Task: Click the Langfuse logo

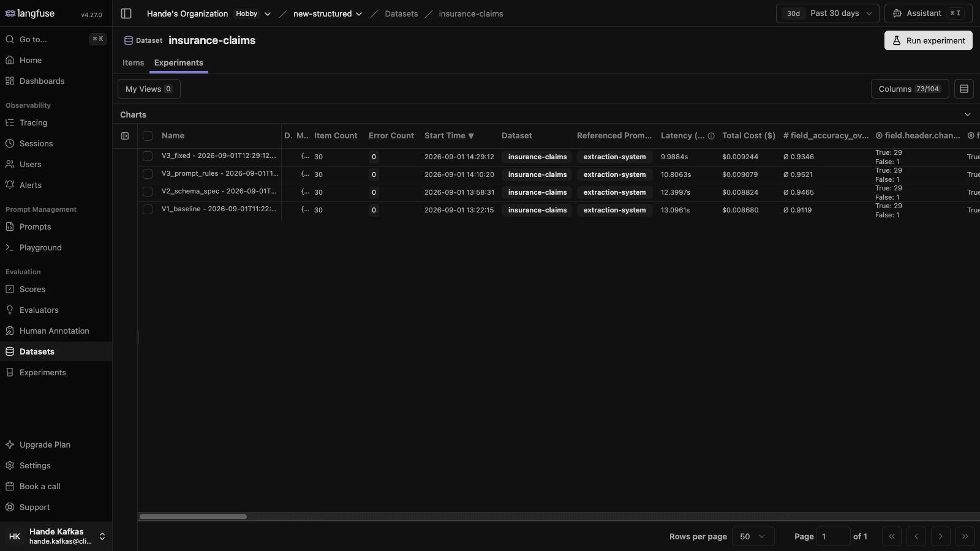Action: [x=30, y=13]
